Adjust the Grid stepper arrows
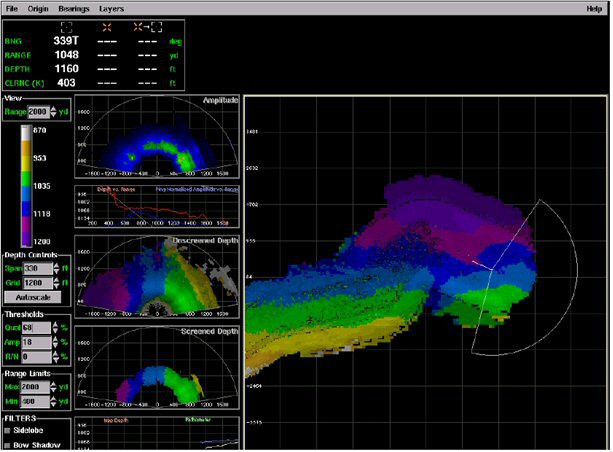The image size is (613, 452). [57, 283]
